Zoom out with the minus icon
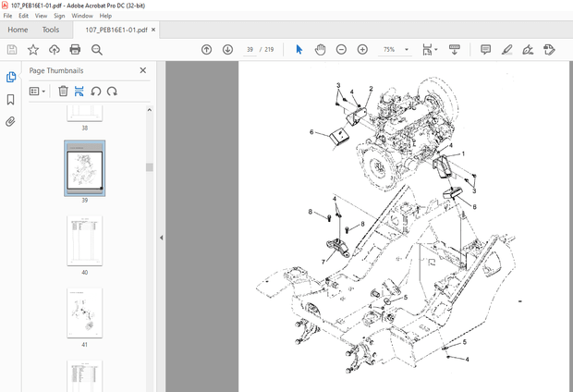573x392 pixels. click(x=341, y=49)
